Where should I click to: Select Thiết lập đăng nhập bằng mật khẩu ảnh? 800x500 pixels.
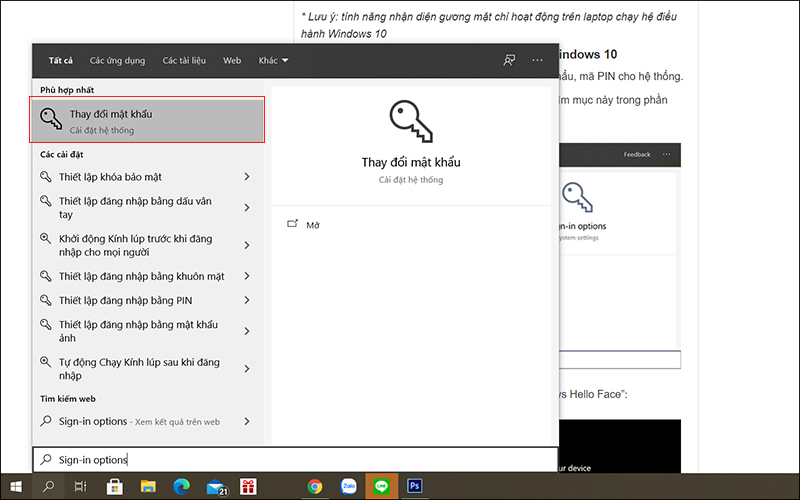(138, 331)
